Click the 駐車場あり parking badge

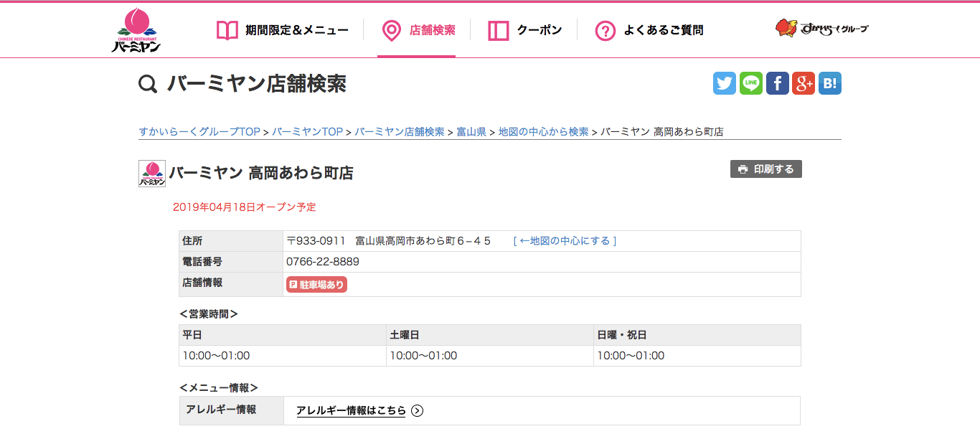pos(316,285)
